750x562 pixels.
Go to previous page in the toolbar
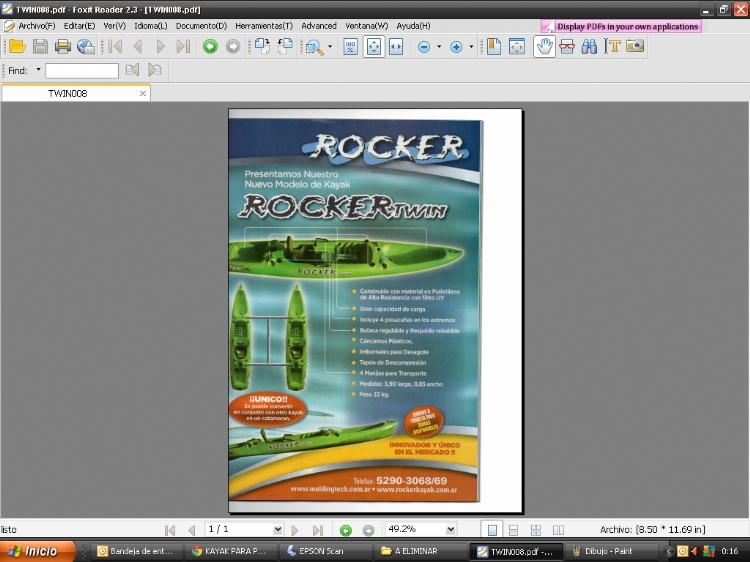click(138, 46)
